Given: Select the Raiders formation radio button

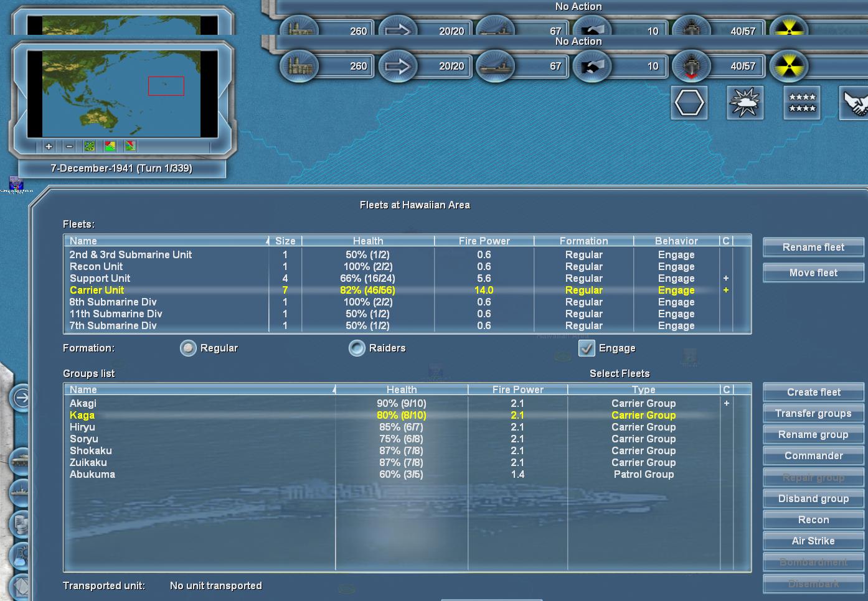Looking at the screenshot, I should click(357, 348).
